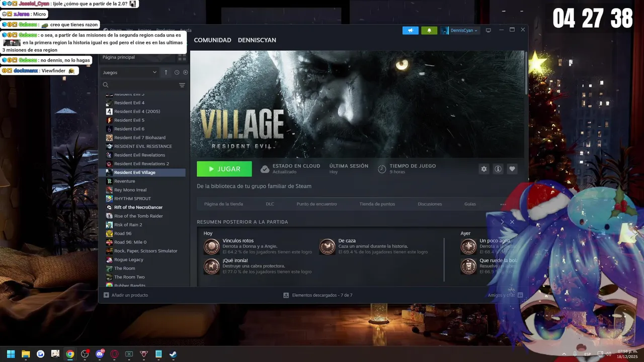Image resolution: width=644 pixels, height=362 pixels.
Task: Select Rock, Paper, Scissors Simulator
Action: tap(145, 251)
